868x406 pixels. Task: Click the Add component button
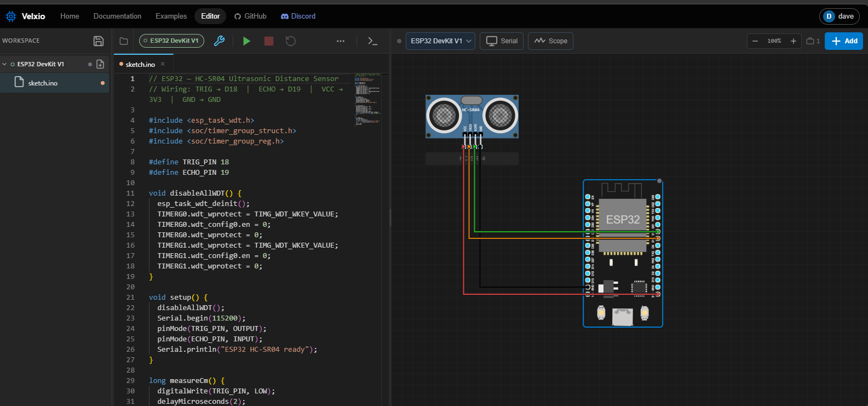tap(844, 41)
